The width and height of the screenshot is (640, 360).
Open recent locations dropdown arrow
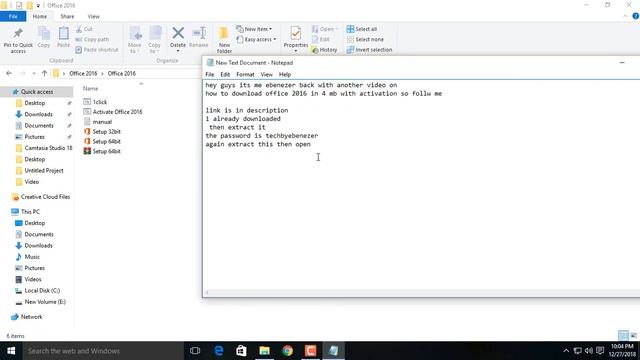tap(34, 73)
